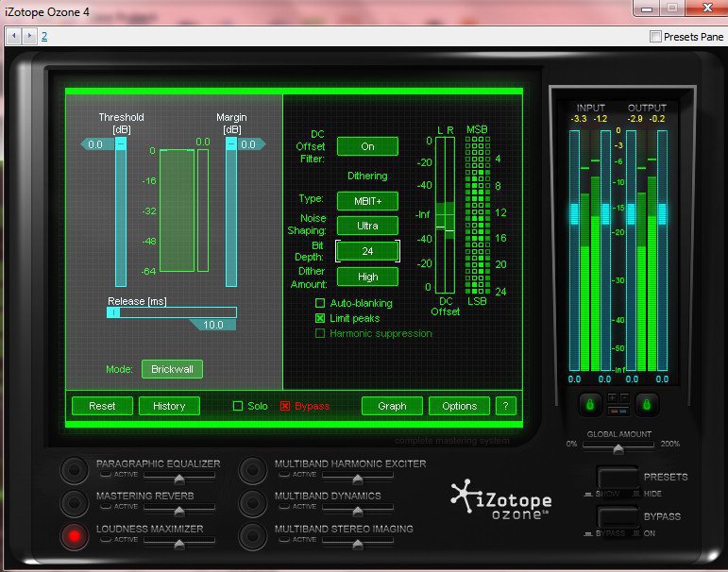Image resolution: width=728 pixels, height=572 pixels.
Task: Click the back navigation arrow in toolbar
Action: coord(14,36)
